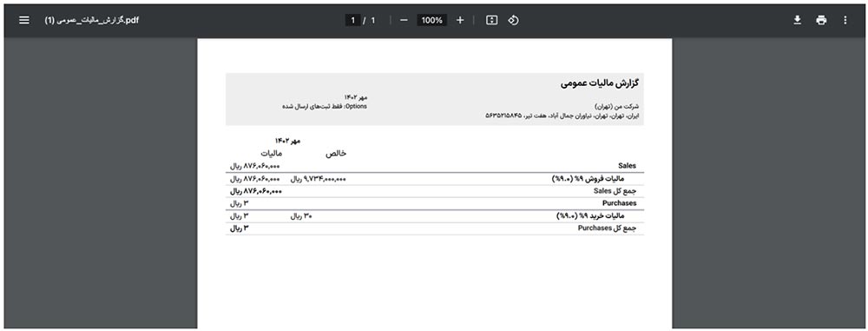868x331 pixels.
Task: Select the Purchases section header row
Action: coord(435,203)
